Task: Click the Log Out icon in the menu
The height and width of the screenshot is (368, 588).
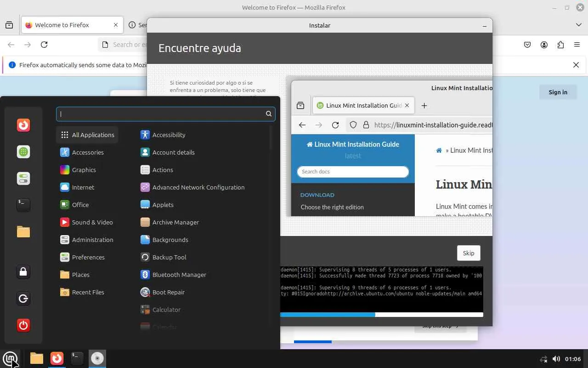Action: point(23,299)
